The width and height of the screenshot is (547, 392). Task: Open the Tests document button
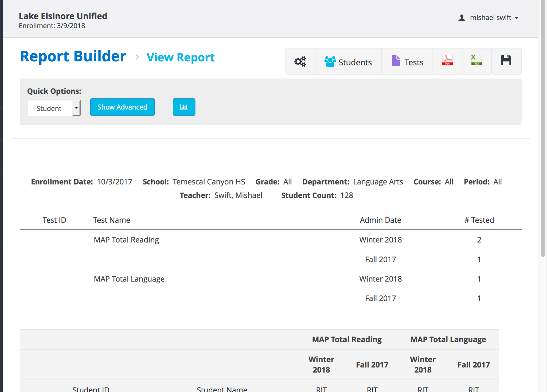pyautogui.click(x=407, y=61)
